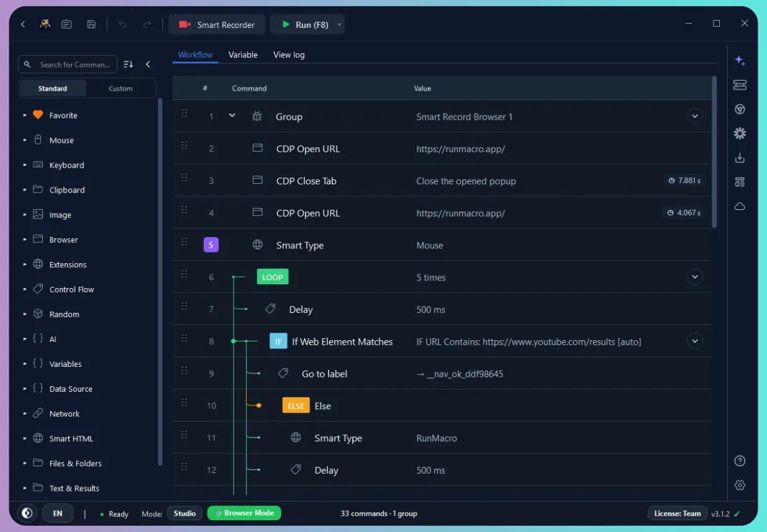Click the back arrow in the top toolbar

pyautogui.click(x=23, y=24)
